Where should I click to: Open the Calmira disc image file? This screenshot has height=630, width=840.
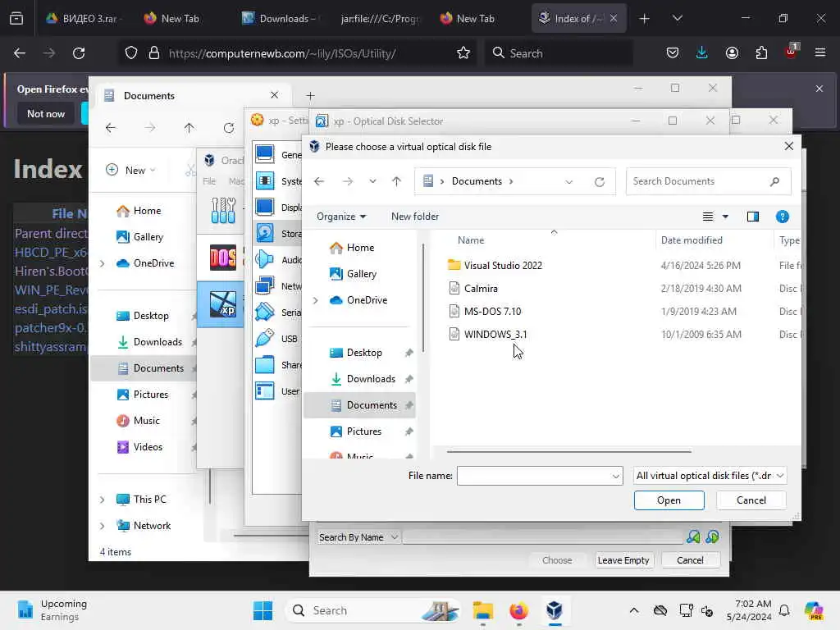(x=481, y=288)
